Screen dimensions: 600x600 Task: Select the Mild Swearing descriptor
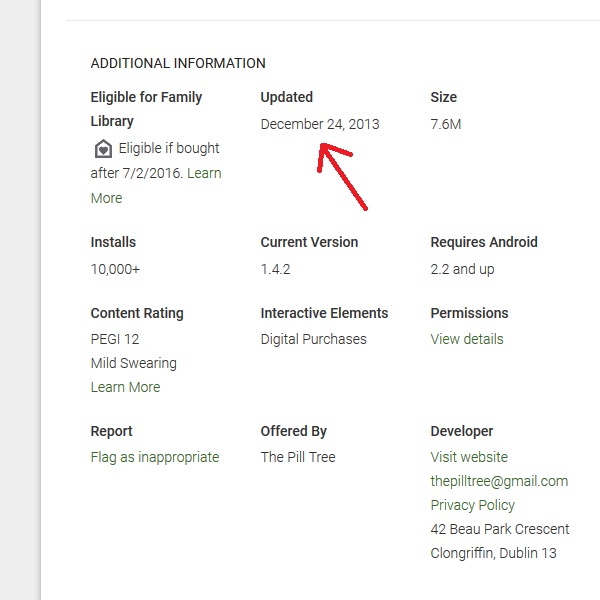(x=133, y=363)
